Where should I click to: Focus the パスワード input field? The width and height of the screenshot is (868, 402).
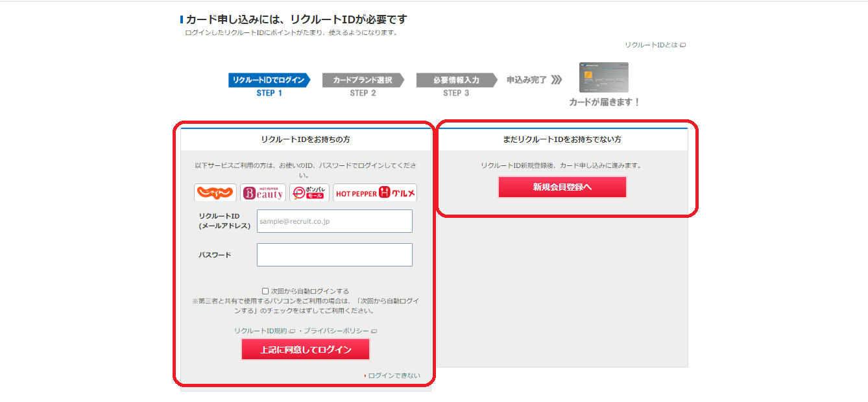[335, 255]
